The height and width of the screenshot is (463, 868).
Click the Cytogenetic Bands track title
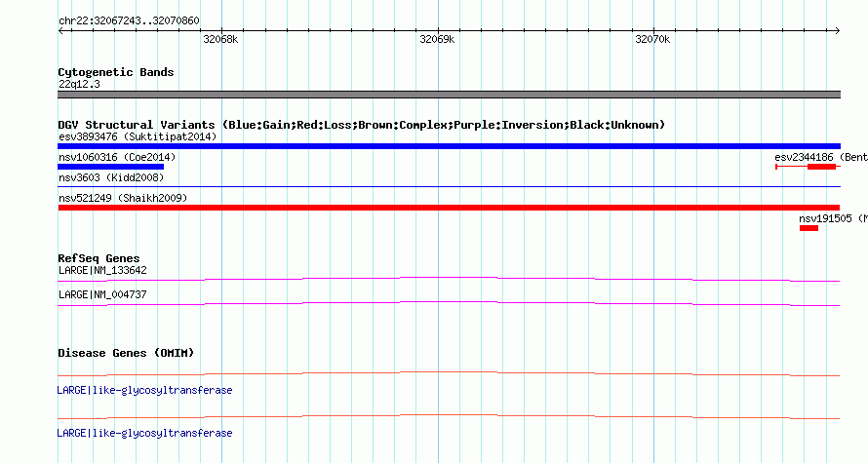[116, 72]
